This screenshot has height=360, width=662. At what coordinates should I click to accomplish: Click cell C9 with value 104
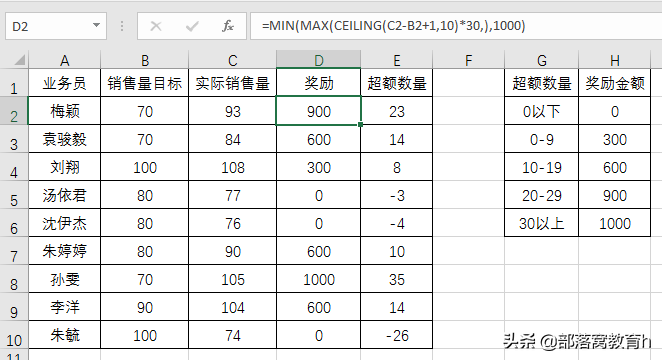[233, 307]
